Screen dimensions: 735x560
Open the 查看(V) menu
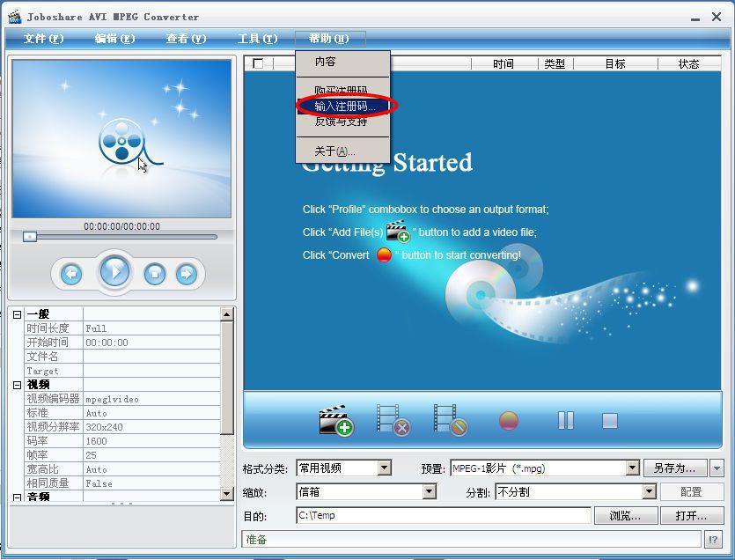pyautogui.click(x=186, y=39)
